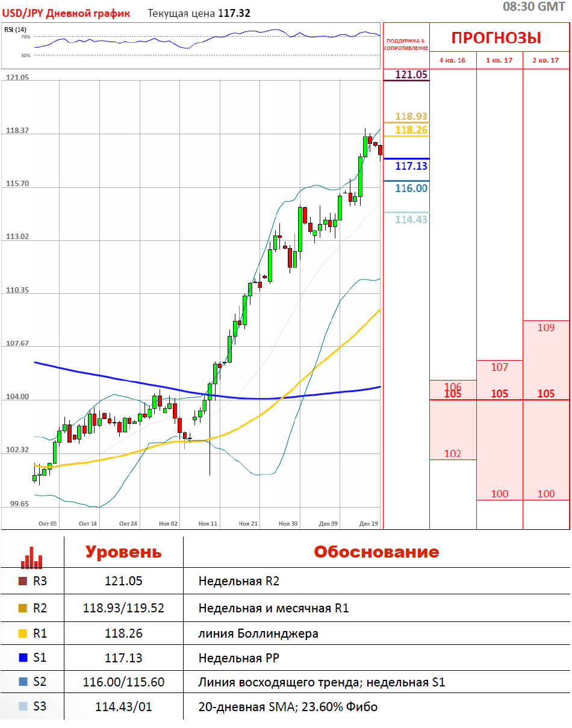Click the light blue S3 legend square
The width and height of the screenshot is (572, 728).
click(x=23, y=707)
